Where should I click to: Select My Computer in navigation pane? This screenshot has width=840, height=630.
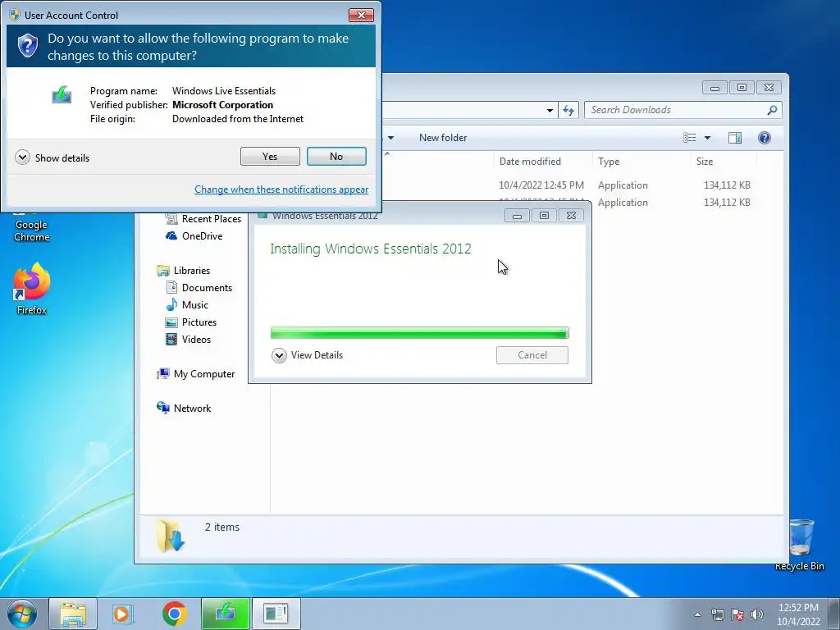click(203, 374)
